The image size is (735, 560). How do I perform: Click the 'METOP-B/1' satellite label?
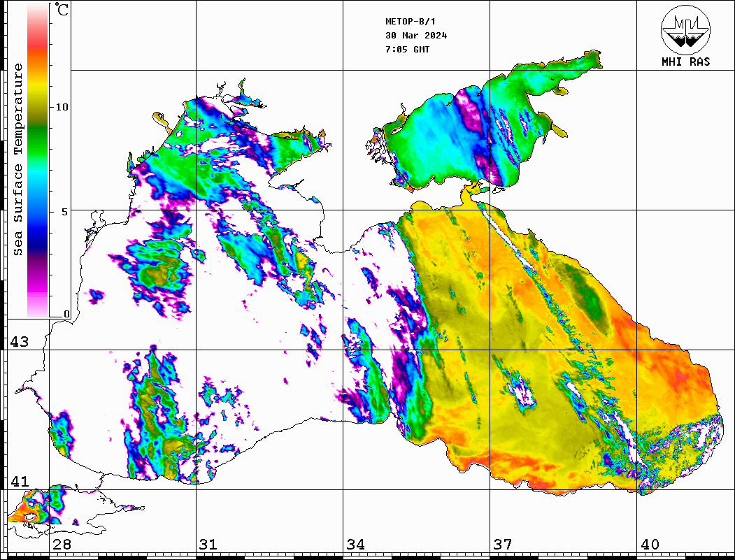410,22
